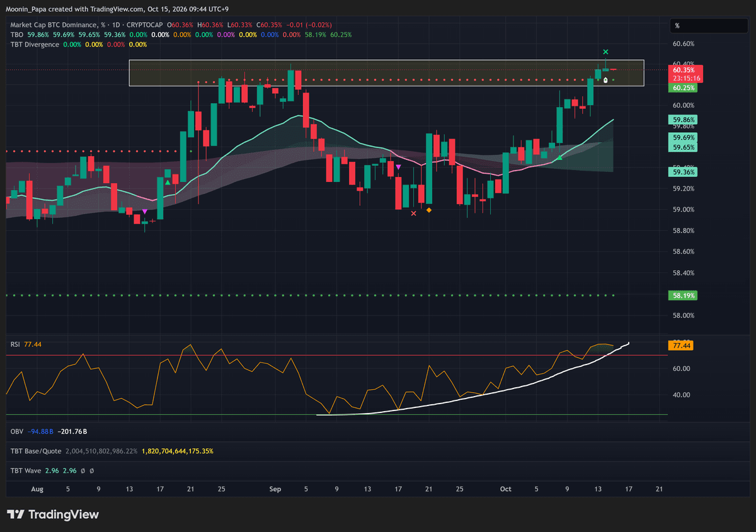Click the red X marker below the mid-September candles
The image size is (756, 532).
click(x=413, y=213)
